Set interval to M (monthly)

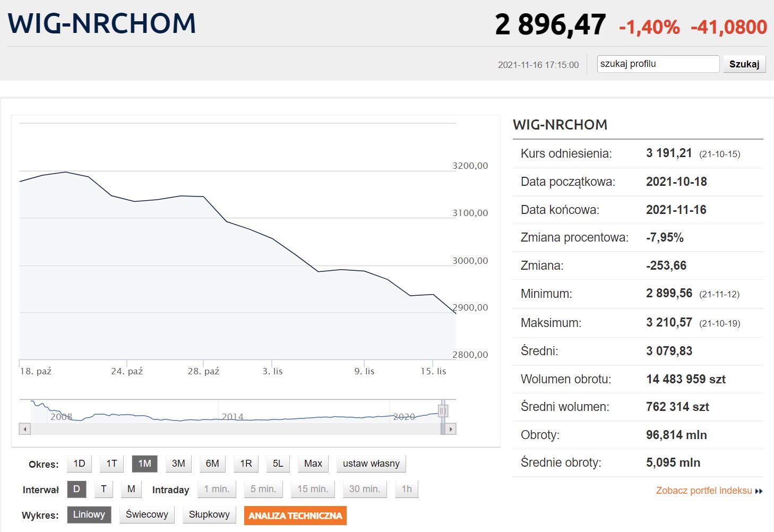pos(131,489)
